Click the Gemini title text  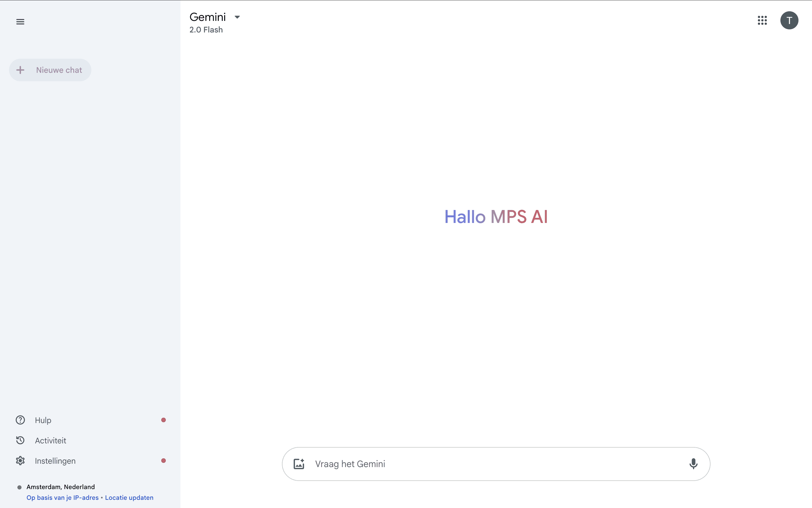pyautogui.click(x=208, y=17)
